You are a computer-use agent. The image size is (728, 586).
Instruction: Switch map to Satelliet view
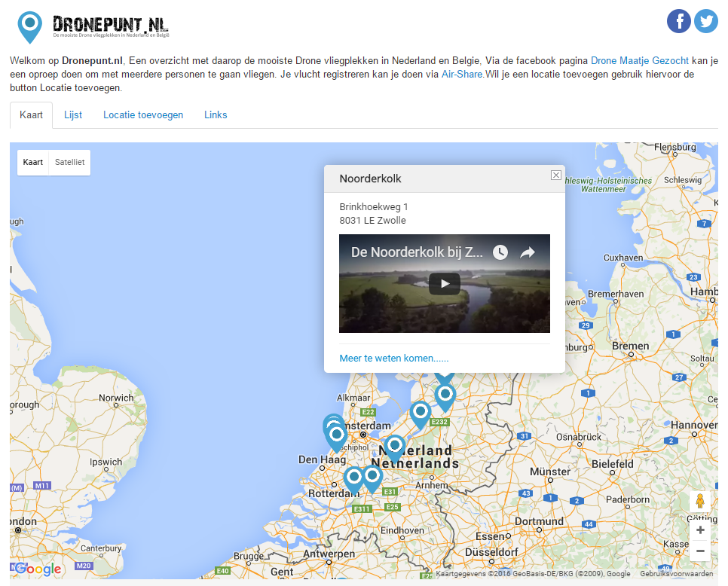point(69,163)
